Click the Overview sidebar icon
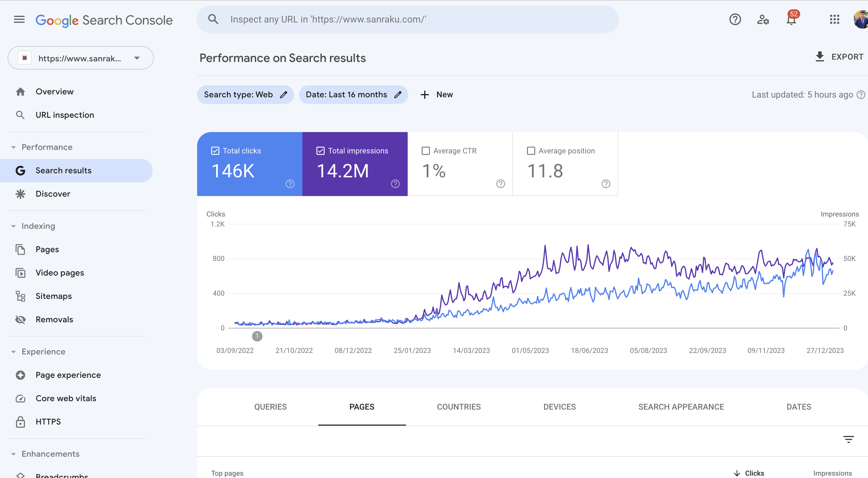The width and height of the screenshot is (868, 478). pos(19,91)
